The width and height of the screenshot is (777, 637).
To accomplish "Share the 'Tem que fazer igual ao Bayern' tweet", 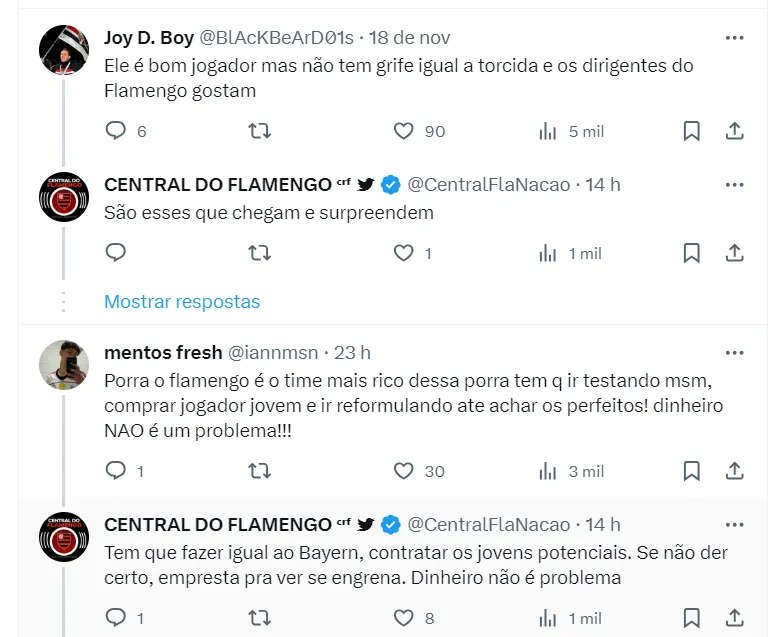I will 734,618.
